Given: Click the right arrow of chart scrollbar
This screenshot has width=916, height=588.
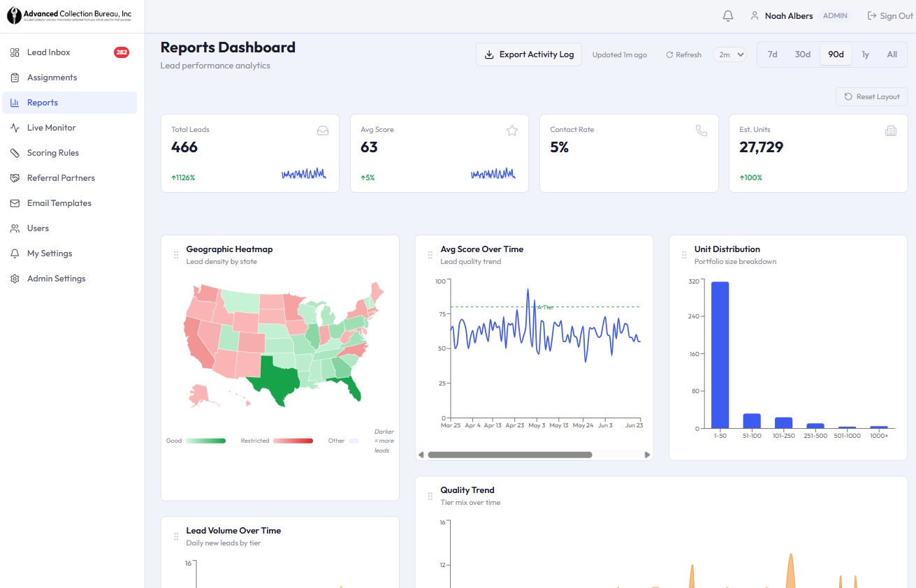Looking at the screenshot, I should click(x=647, y=455).
